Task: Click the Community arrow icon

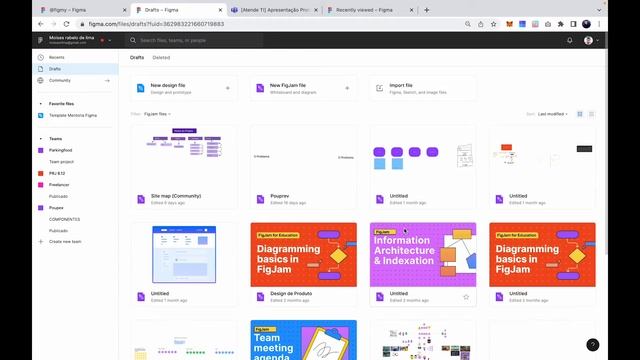Action: 107,80
